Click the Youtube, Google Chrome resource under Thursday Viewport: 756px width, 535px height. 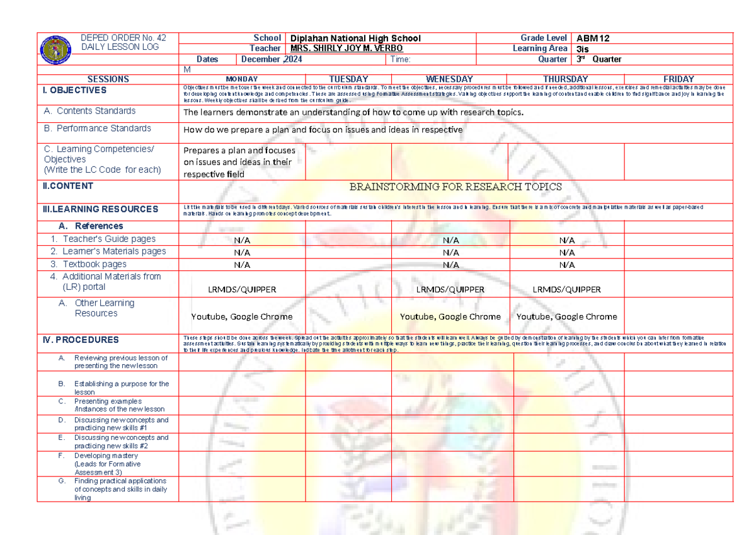566,316
